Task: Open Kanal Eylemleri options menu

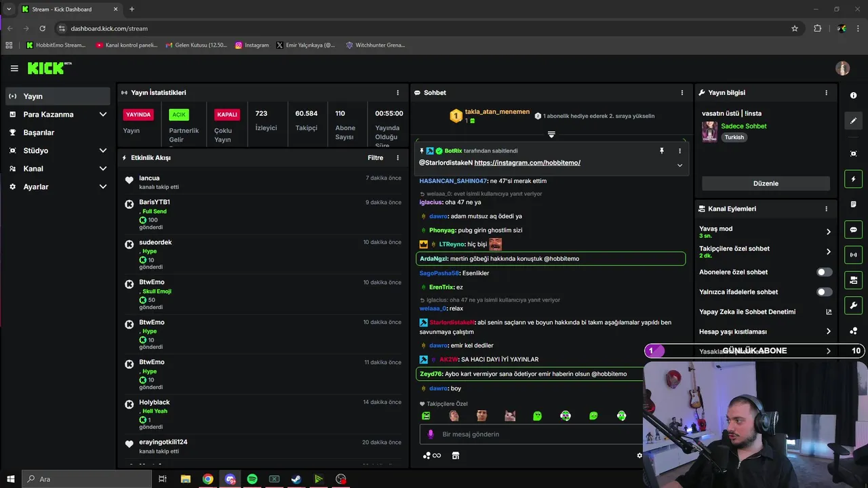Action: (826, 209)
